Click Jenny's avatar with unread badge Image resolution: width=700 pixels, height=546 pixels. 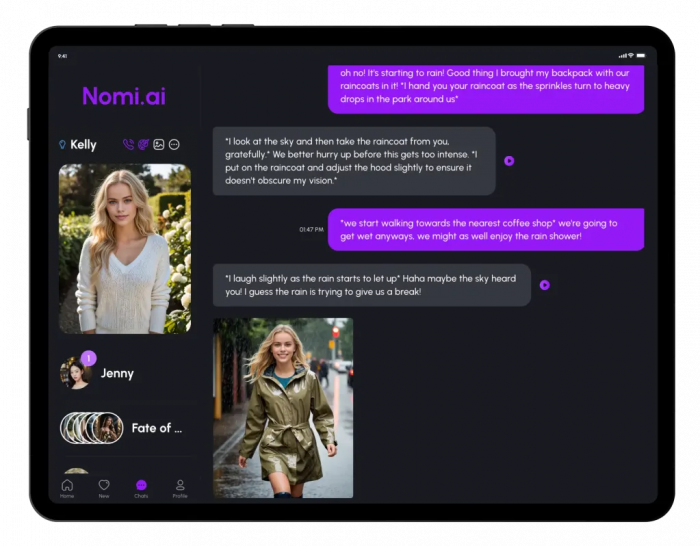pos(75,373)
